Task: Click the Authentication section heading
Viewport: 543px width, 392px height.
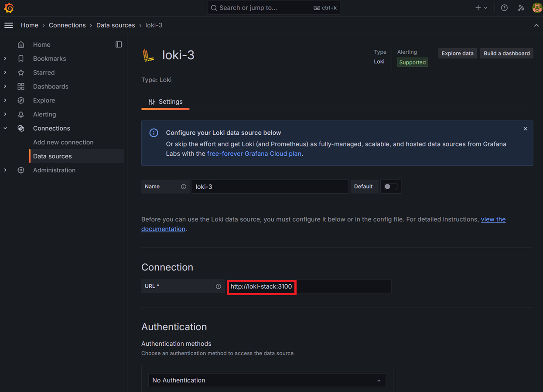Action: click(x=174, y=327)
